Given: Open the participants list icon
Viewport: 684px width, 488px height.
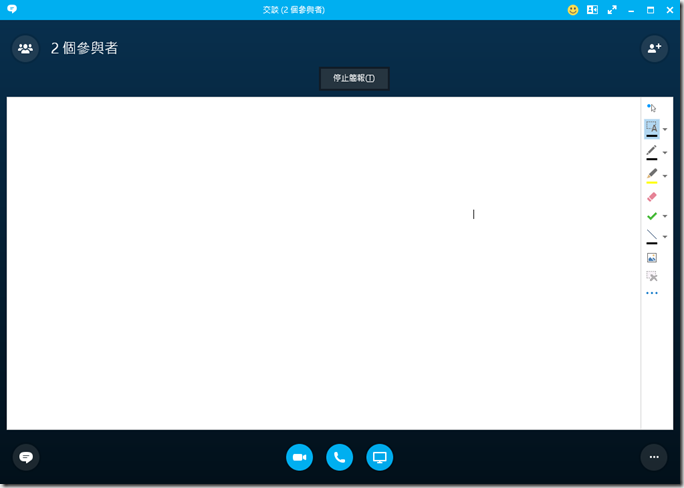Looking at the screenshot, I should (26, 48).
